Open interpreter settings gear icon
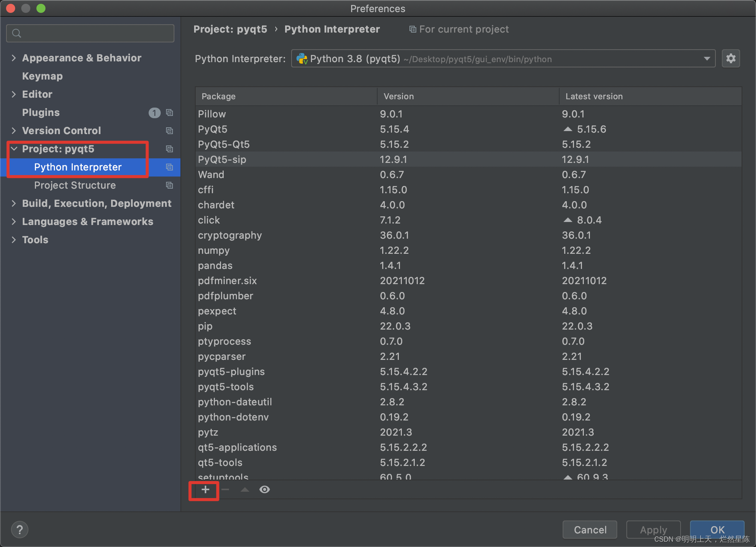Screen dimensions: 756x547 [731, 59]
